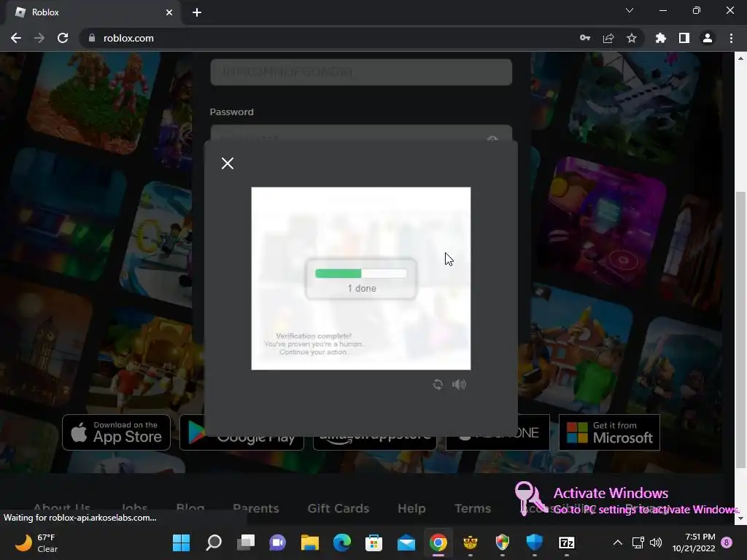This screenshot has height=560, width=747.
Task: Restart the captcha with the refresh icon
Action: pos(438,384)
